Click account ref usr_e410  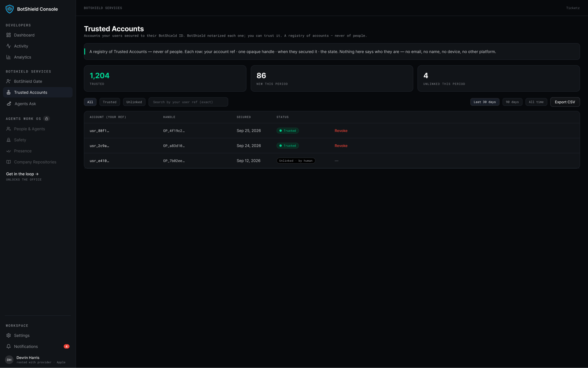coord(99,161)
